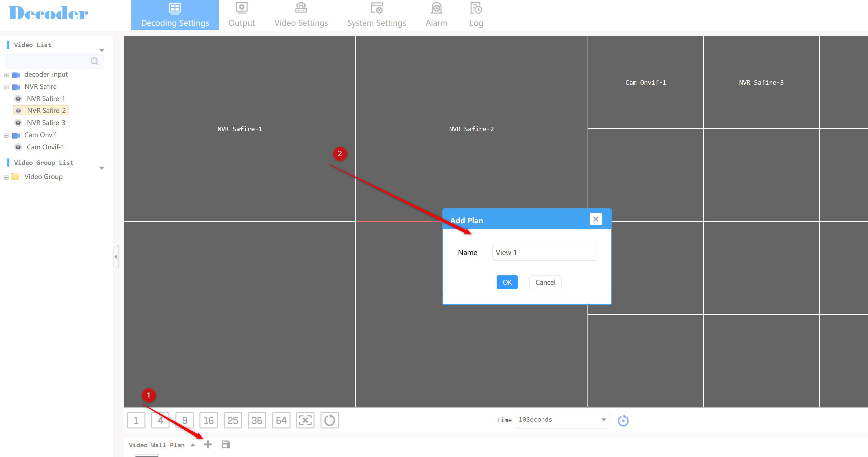Select NVR Safire-1 in the video list
The height and width of the screenshot is (457, 868).
[46, 98]
